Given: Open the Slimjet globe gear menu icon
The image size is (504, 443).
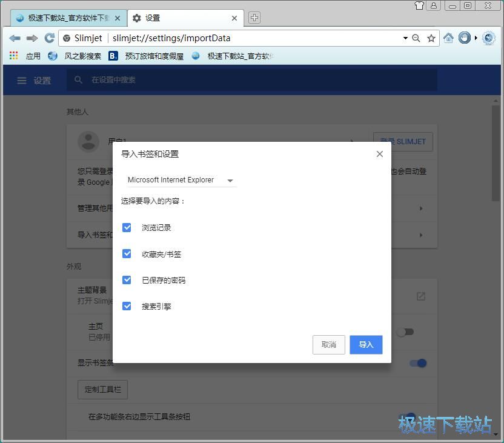Looking at the screenshot, I should [489, 38].
